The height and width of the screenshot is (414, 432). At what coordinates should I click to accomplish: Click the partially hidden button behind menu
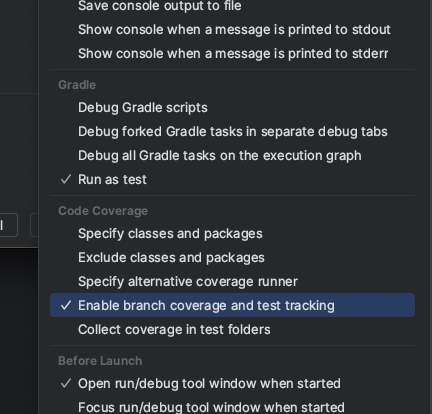pyautogui.click(x=7, y=225)
